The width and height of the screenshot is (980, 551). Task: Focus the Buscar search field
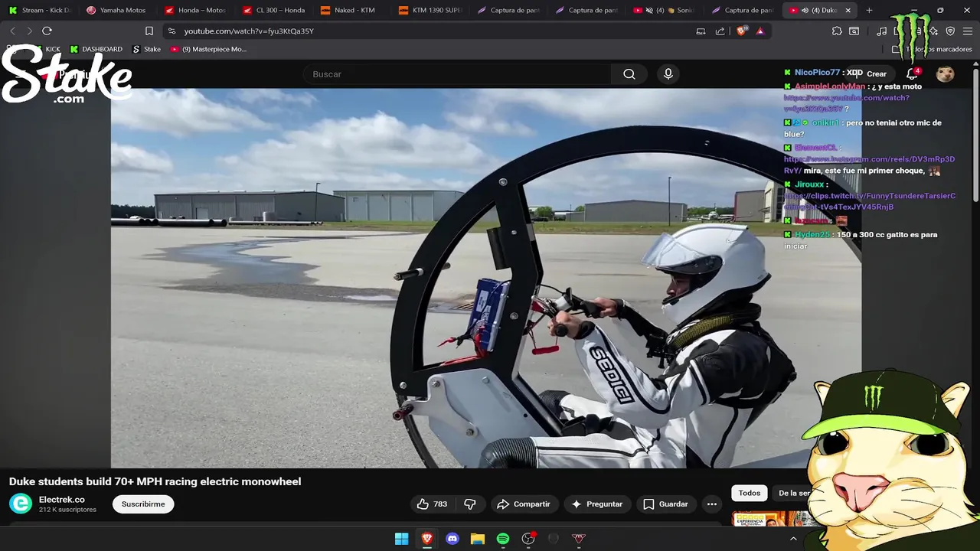click(x=457, y=74)
